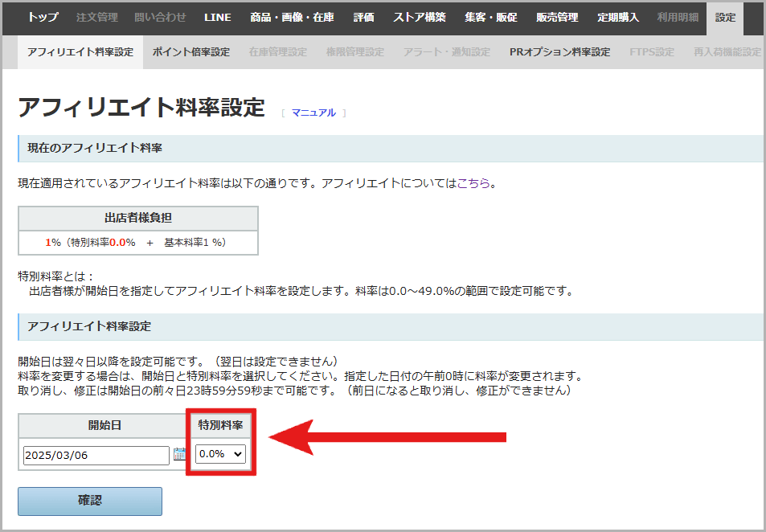
Task: Switch to アラート・通知設定 sub-tab
Action: click(x=447, y=52)
